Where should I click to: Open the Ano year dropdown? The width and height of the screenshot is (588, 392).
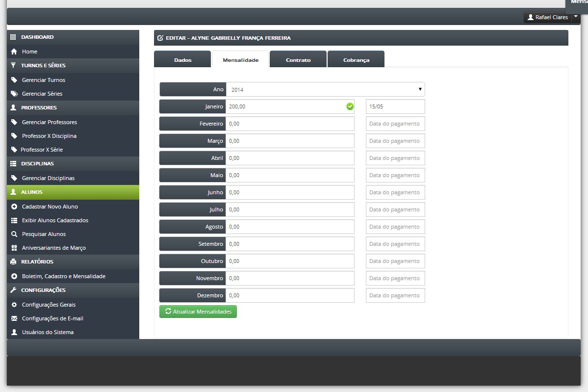[x=326, y=89]
